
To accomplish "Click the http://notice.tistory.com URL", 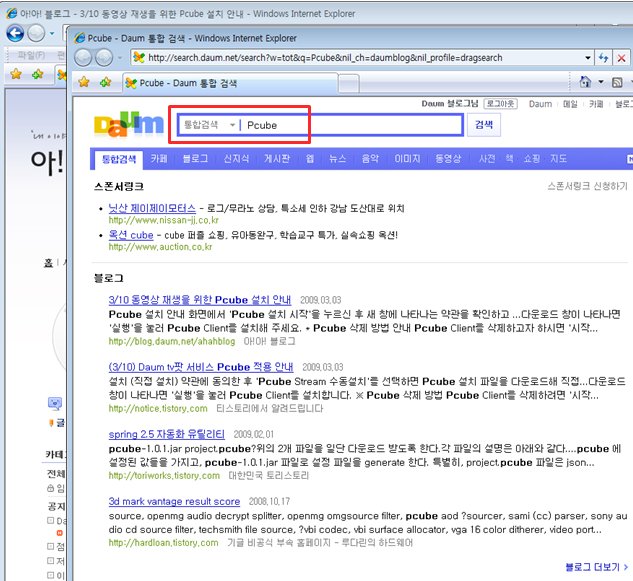I will 158,409.
